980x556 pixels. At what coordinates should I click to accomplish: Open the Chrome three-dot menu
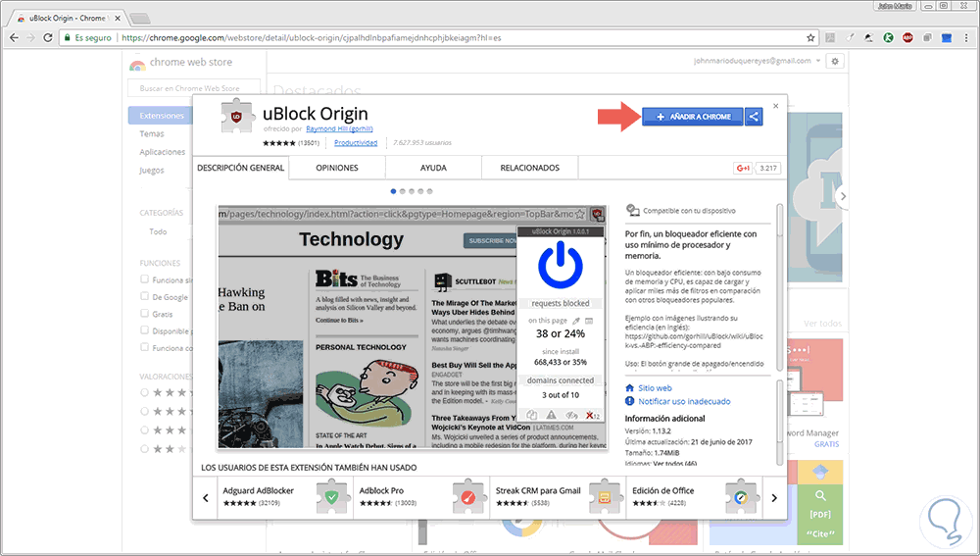964,37
